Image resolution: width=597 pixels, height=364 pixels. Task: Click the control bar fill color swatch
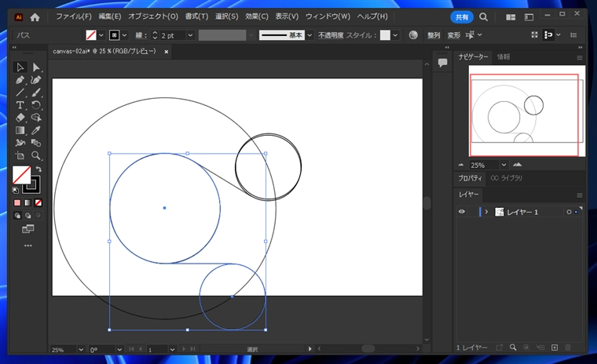(91, 35)
